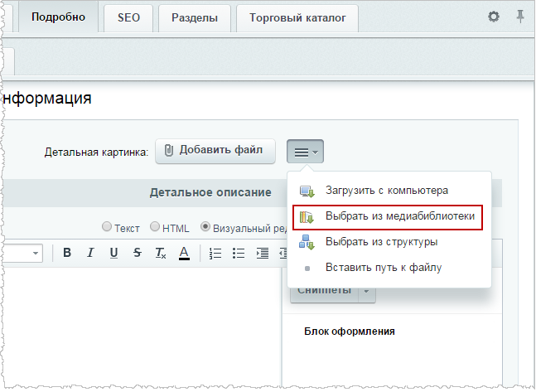Switch to the Торговый каталог tab
The image size is (536, 392).
tap(297, 17)
